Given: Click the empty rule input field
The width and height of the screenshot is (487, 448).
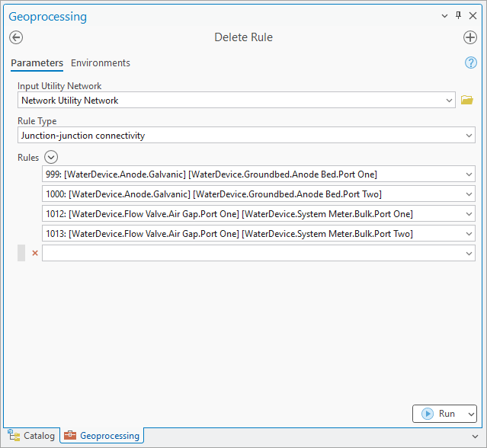Looking at the screenshot, I should 252,253.
